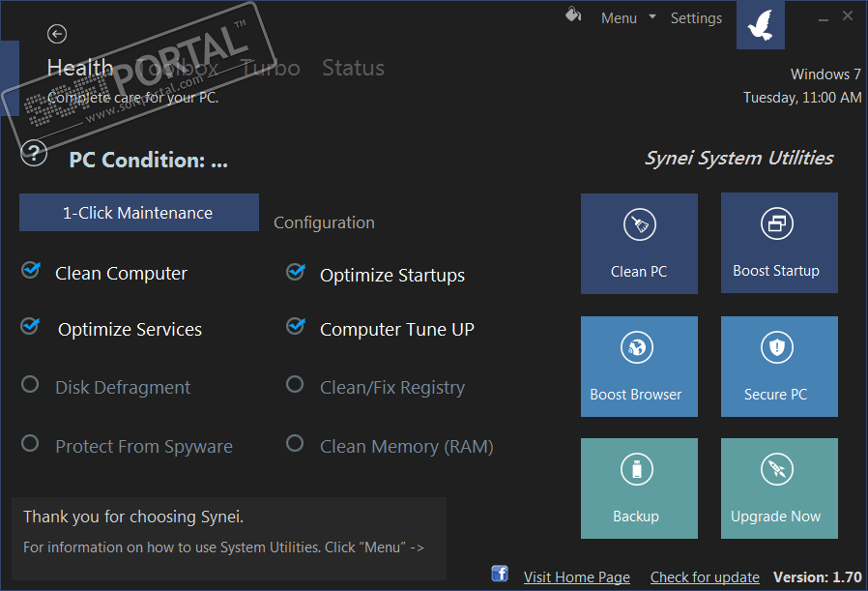This screenshot has width=868, height=591.
Task: Uncheck the Clean Computer checkbox
Action: click(31, 272)
